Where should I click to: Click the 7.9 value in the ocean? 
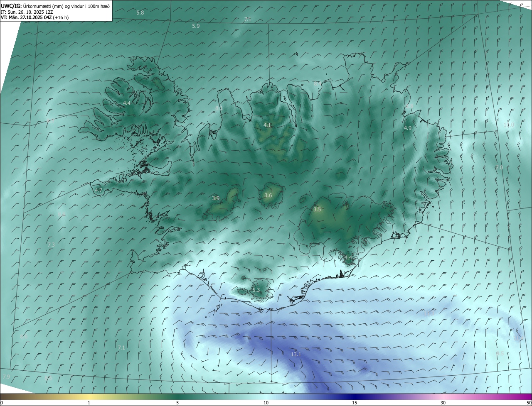(x=6, y=377)
